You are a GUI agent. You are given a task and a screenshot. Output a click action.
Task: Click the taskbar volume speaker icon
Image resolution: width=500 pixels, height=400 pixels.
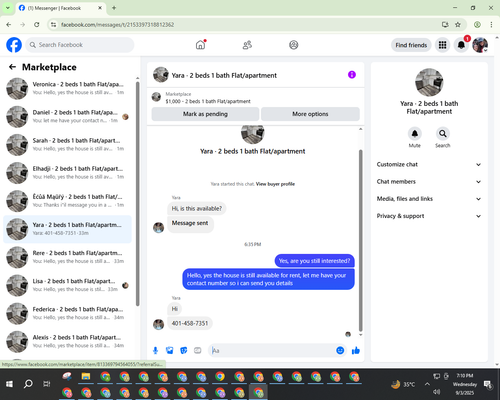click(x=437, y=391)
